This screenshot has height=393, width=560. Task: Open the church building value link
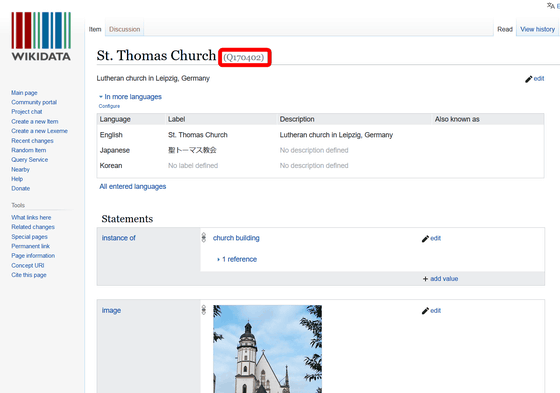236,238
